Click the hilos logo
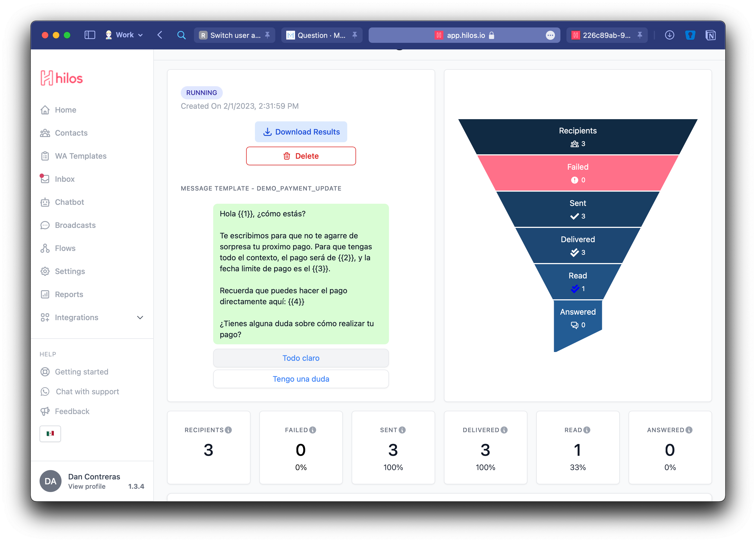Viewport: 756px width, 542px height. click(62, 78)
